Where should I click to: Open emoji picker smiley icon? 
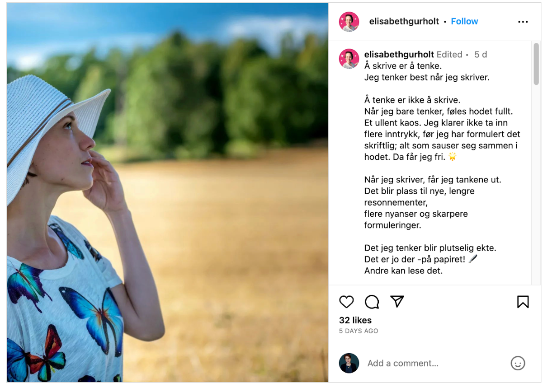tap(518, 363)
